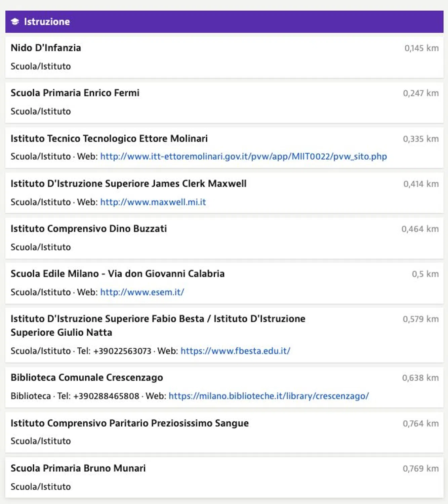
Task: Select Scuola Primaria Enrico Fermi entry
Action: coord(224,102)
